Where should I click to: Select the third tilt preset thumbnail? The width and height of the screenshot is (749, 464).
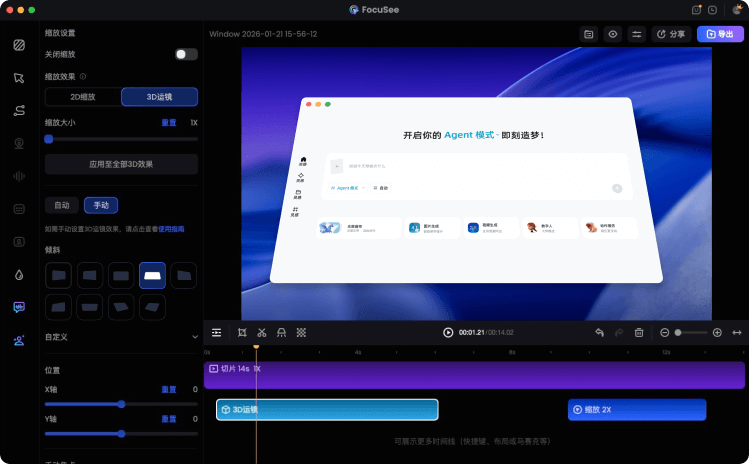(121, 275)
